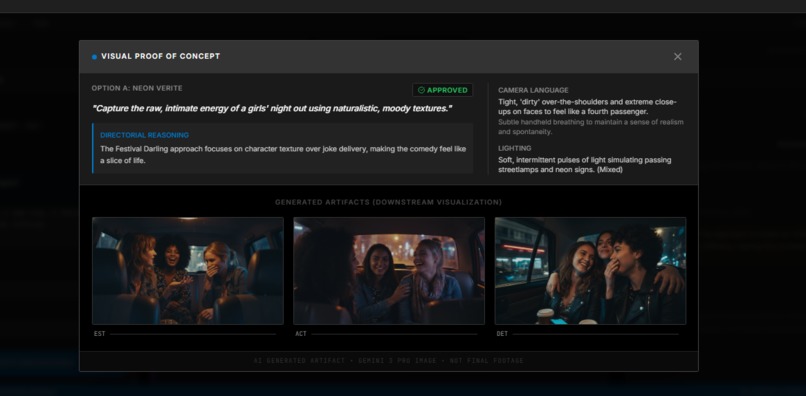Click the 'Soft, intermittent pulses of light' description
The image size is (806, 396).
click(584, 165)
